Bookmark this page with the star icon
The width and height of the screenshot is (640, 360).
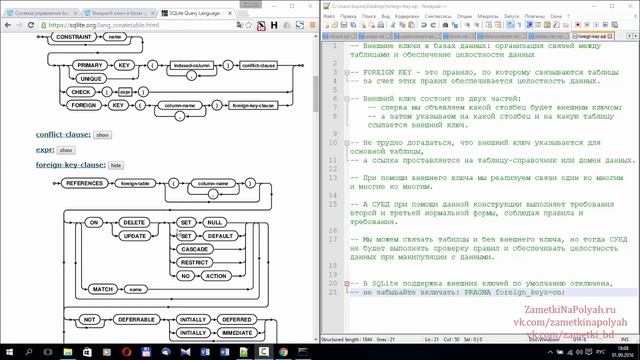point(249,25)
